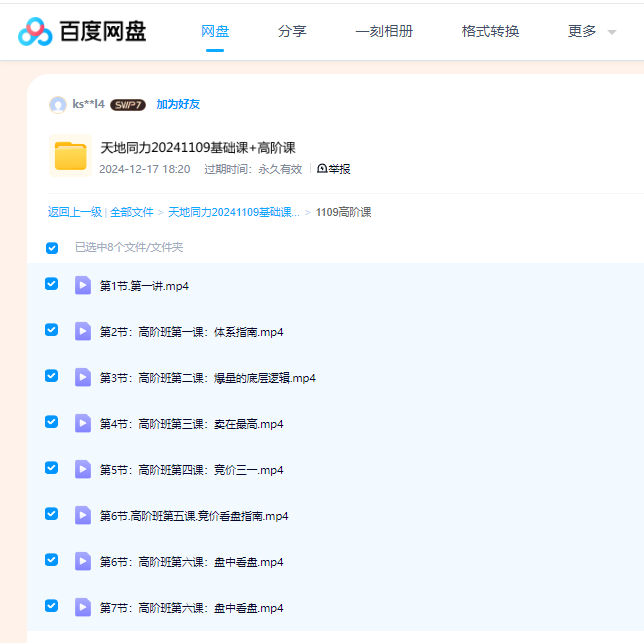Click username ks**l4
Screen dimensions: 644x643
click(88, 104)
